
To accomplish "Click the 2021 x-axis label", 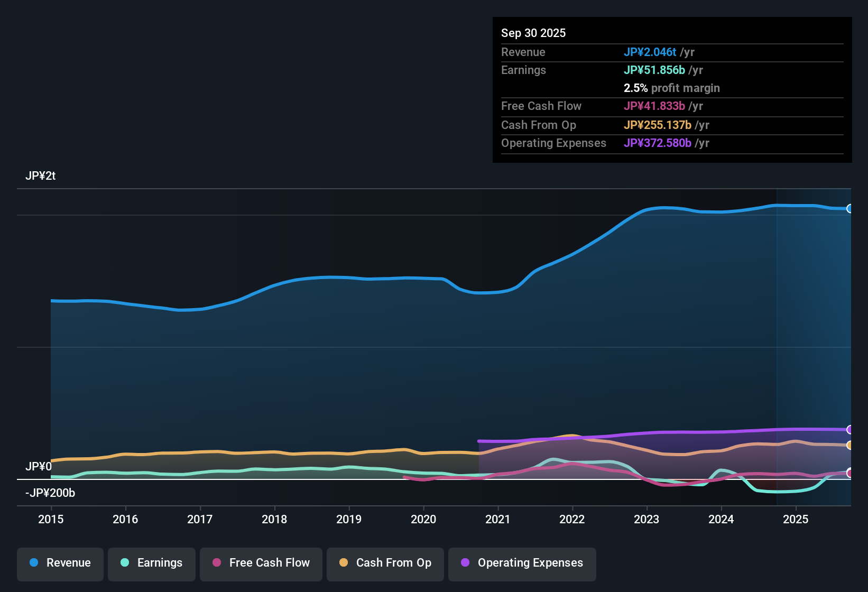I will (x=498, y=520).
